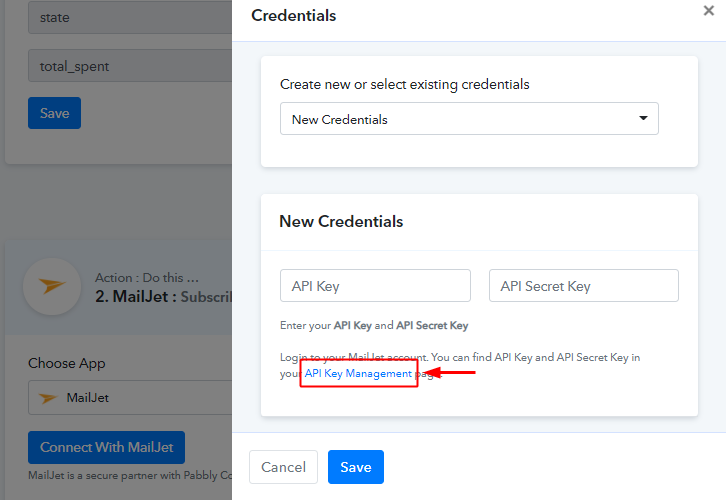This screenshot has height=500, width=726.
Task: Click the Save button under total_spent field
Action: (x=54, y=113)
